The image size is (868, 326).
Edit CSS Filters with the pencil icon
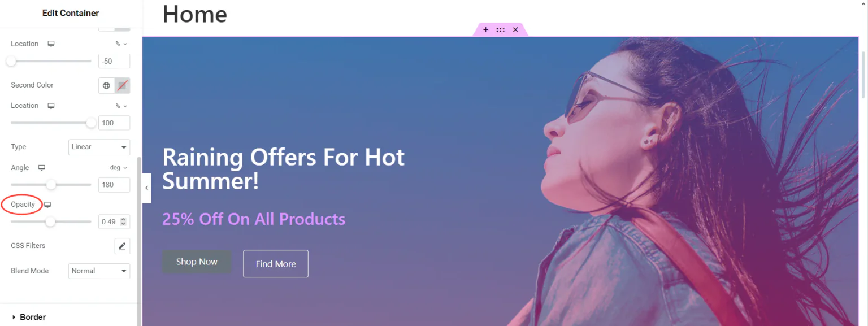pos(122,246)
